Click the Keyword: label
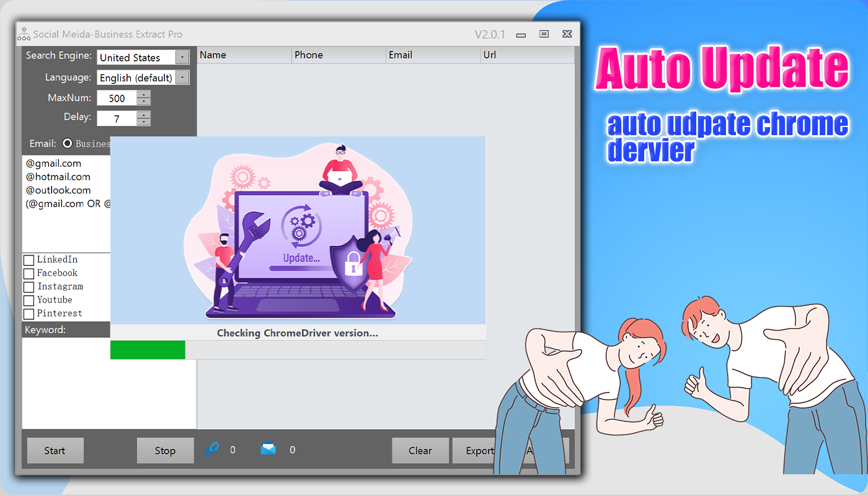The height and width of the screenshot is (496, 868). 45,330
